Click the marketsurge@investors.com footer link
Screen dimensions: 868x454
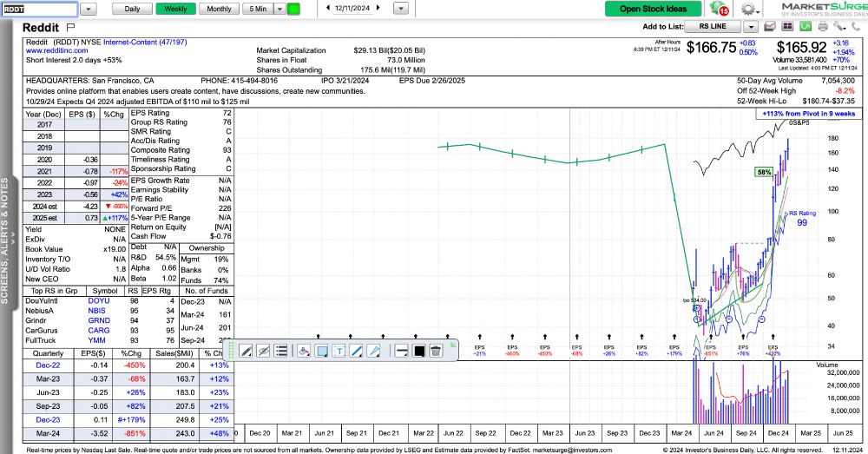[x=572, y=451]
